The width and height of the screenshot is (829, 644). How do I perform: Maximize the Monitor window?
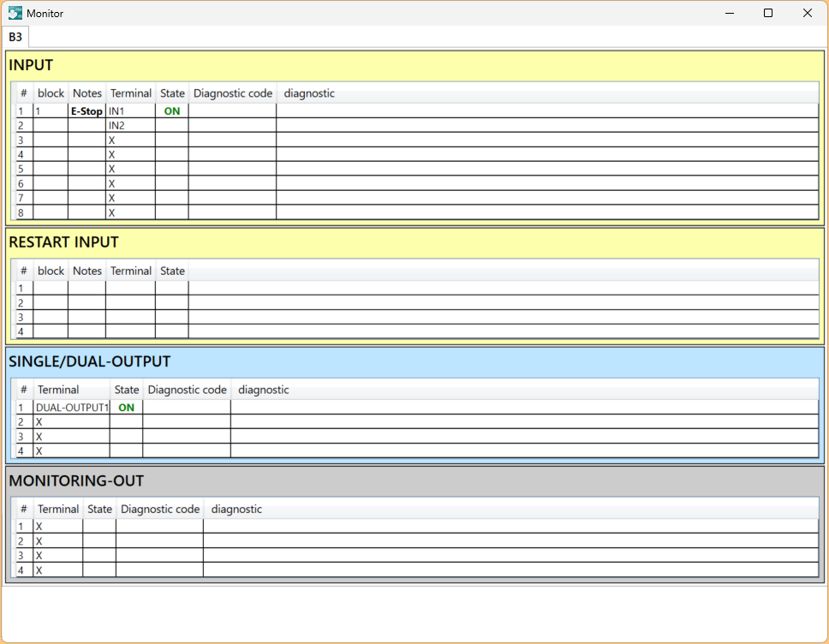[x=768, y=13]
